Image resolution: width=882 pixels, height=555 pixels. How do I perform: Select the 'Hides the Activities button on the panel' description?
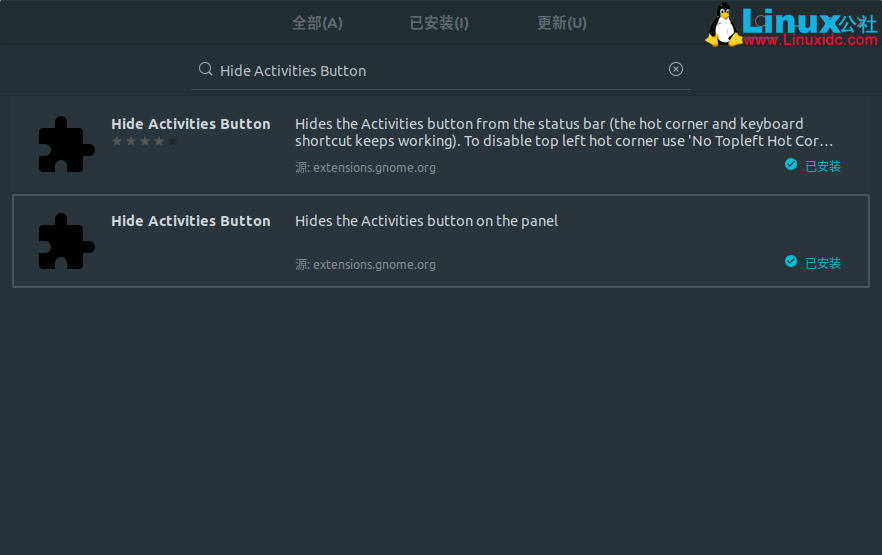tap(426, 221)
